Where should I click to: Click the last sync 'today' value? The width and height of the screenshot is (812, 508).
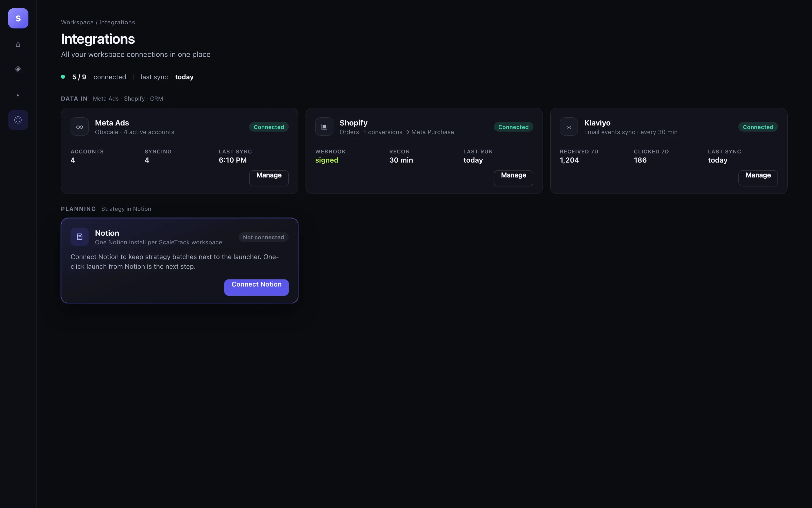click(x=184, y=77)
